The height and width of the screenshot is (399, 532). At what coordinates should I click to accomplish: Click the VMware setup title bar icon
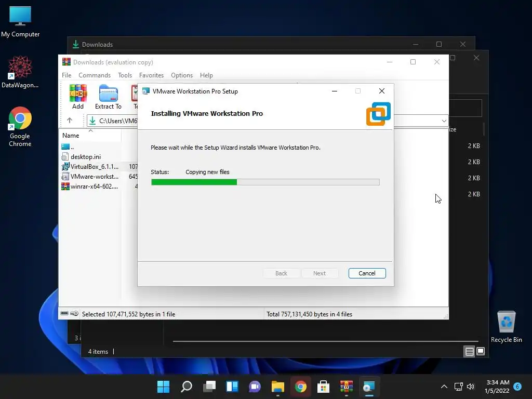146,91
